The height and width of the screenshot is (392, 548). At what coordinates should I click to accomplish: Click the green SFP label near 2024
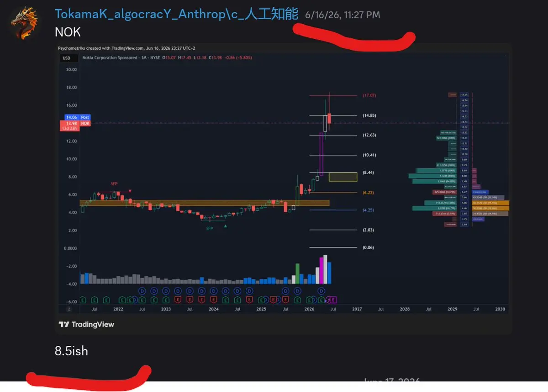pyautogui.click(x=209, y=228)
